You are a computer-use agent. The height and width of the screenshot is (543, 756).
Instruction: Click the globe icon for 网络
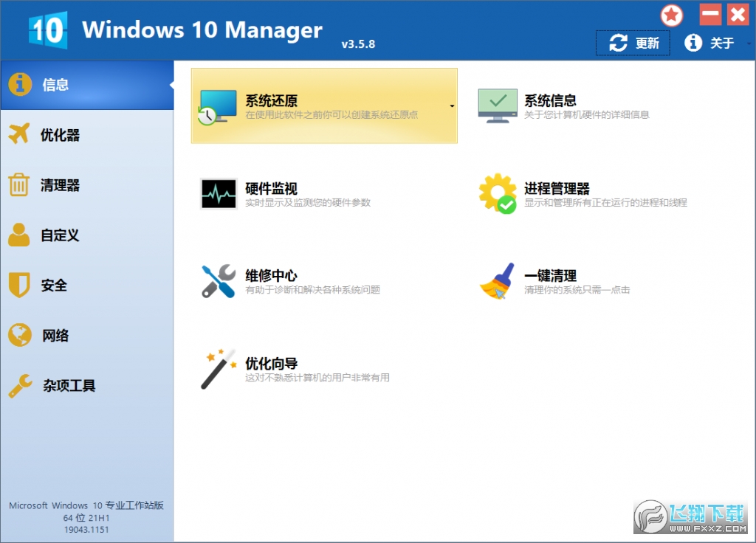click(20, 335)
